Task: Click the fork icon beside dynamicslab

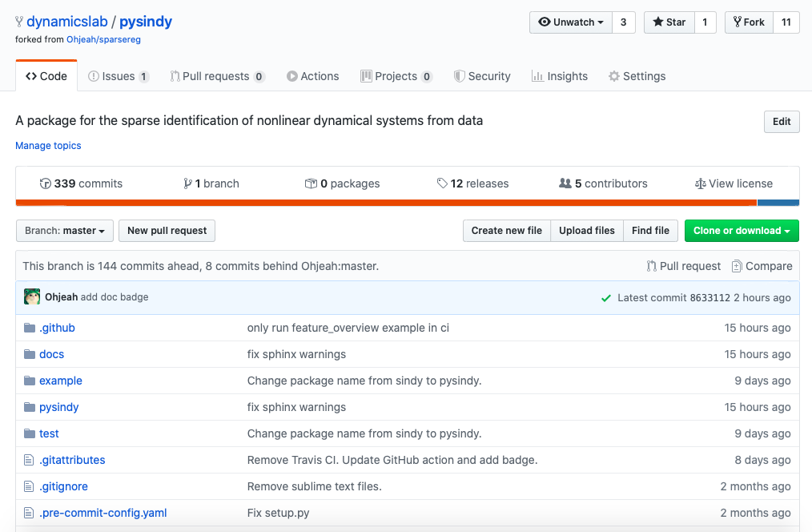Action: [x=19, y=22]
